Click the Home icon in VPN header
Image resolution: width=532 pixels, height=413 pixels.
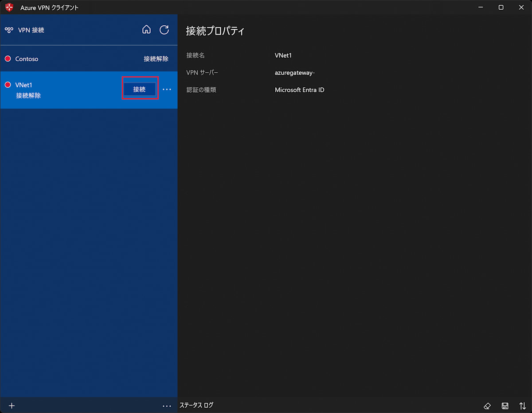point(146,30)
